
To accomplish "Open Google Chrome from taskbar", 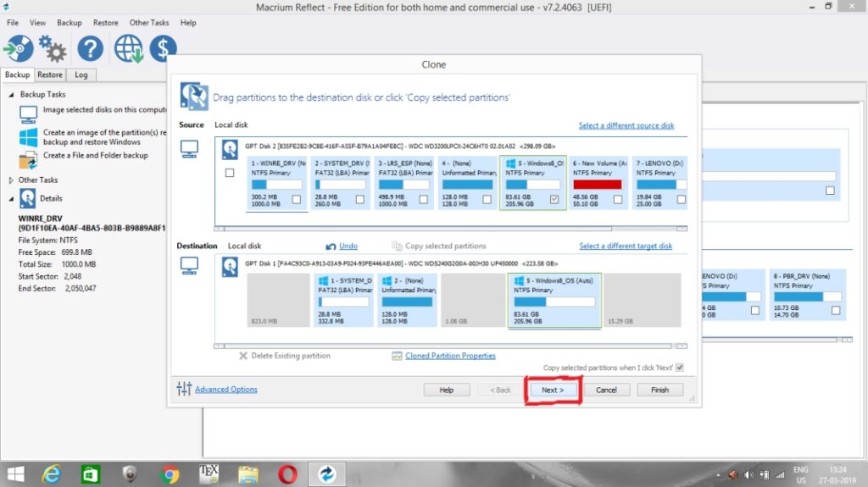I will [x=170, y=474].
